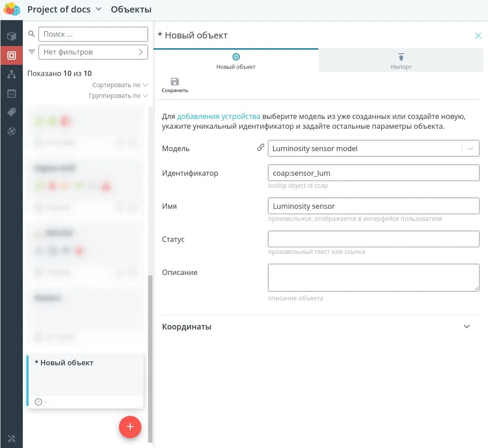Switch to the Импорт tab
This screenshot has width=488, height=448.
(401, 61)
